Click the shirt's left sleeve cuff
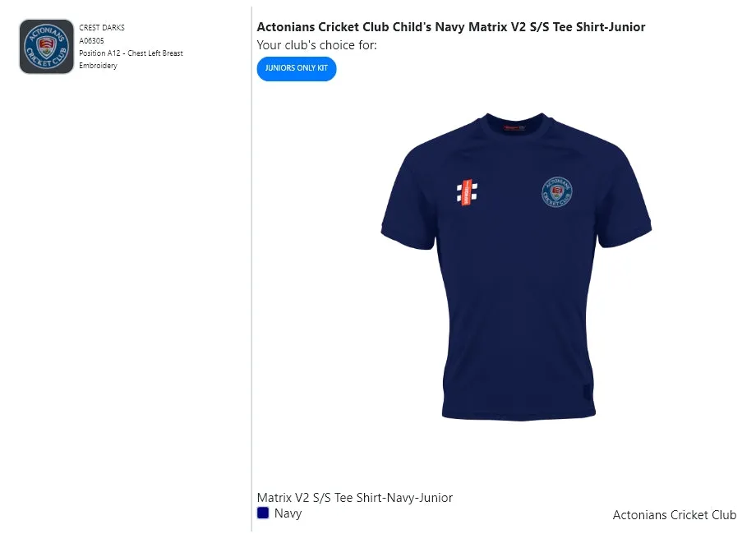Viewport: 756px width, 534px height. coord(395,230)
